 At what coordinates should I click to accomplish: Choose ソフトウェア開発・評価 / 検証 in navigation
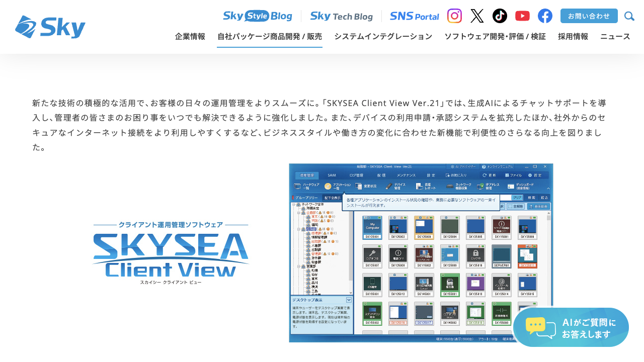click(495, 36)
